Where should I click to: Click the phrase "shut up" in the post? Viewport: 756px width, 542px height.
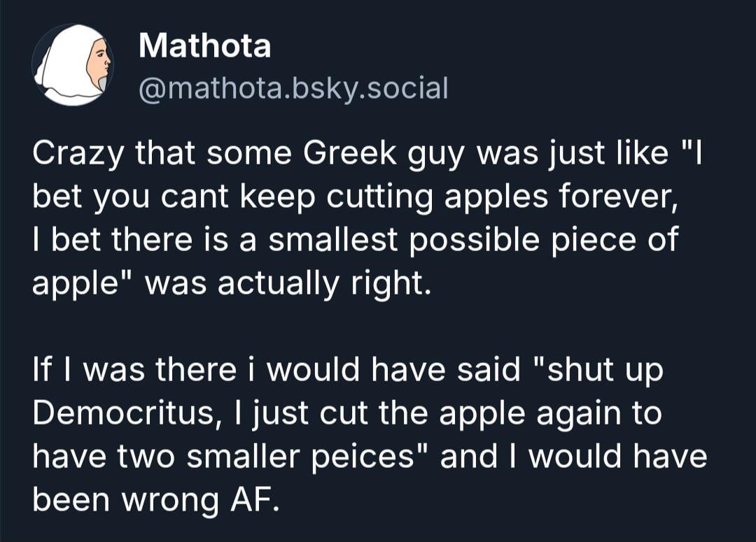coord(605,370)
